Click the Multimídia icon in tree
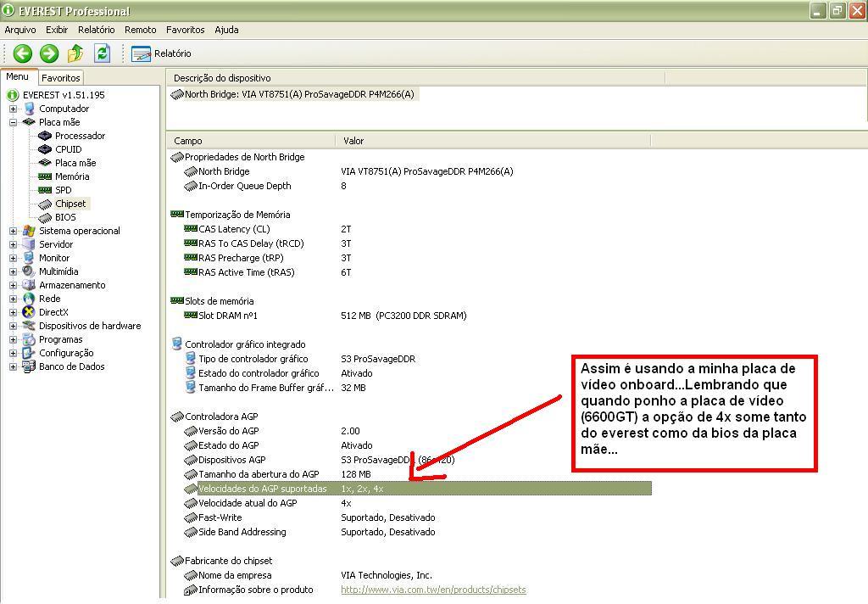Image resolution: width=868 pixels, height=604 pixels. (29, 271)
